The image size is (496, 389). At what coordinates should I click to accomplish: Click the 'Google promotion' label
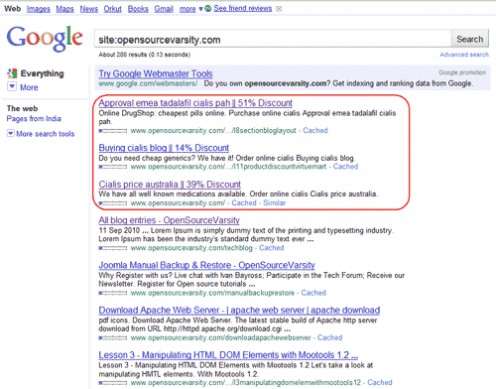(x=462, y=73)
